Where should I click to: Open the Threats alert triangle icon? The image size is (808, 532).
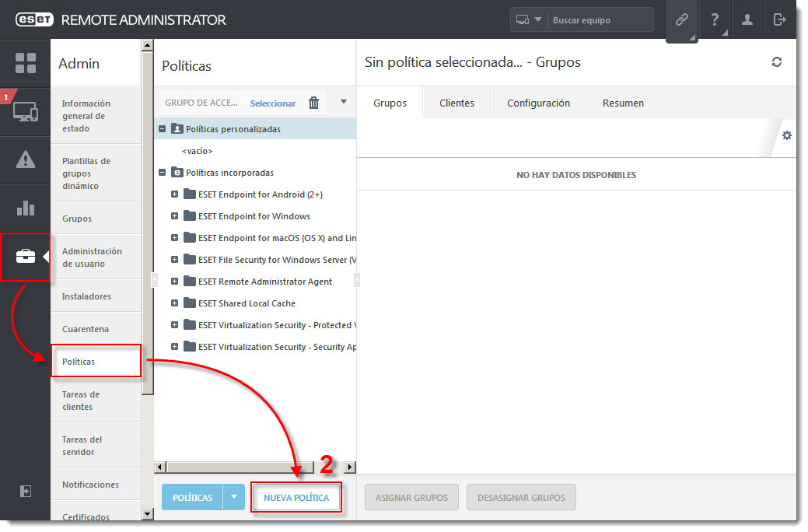click(26, 161)
